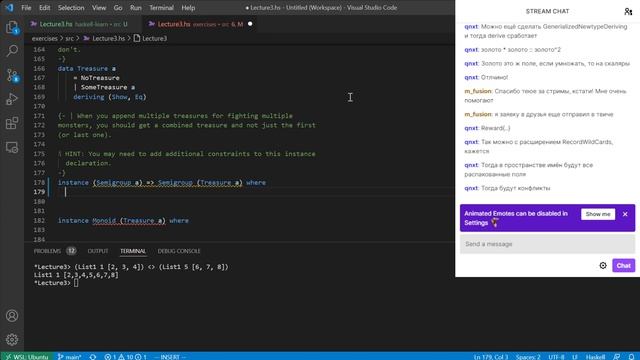Click the notifications bell in status bar
Image resolution: width=640 pixels, height=360 pixels.
coord(631,357)
